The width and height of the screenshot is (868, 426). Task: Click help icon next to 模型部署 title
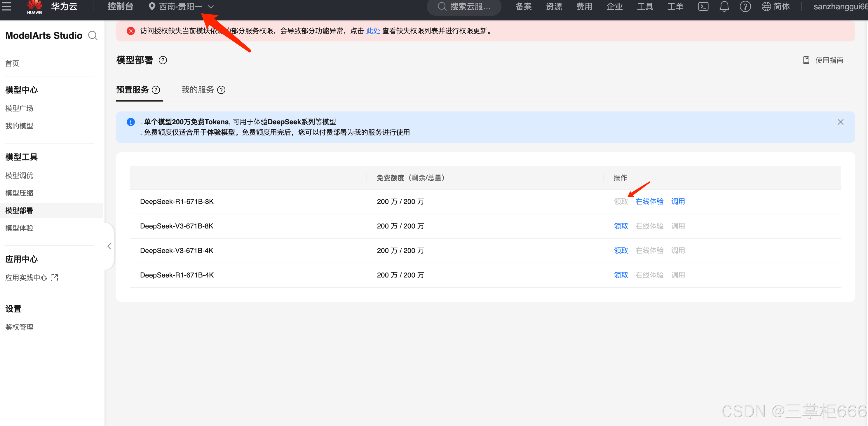tap(163, 60)
